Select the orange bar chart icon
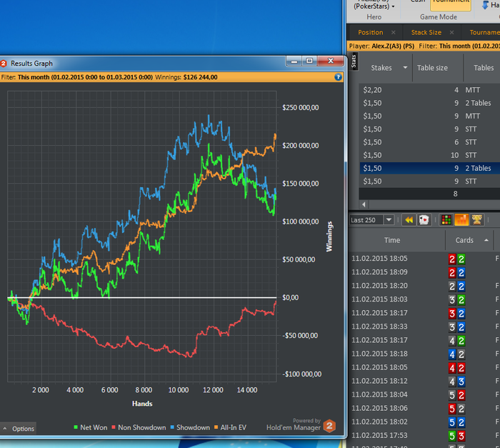 coord(461,220)
